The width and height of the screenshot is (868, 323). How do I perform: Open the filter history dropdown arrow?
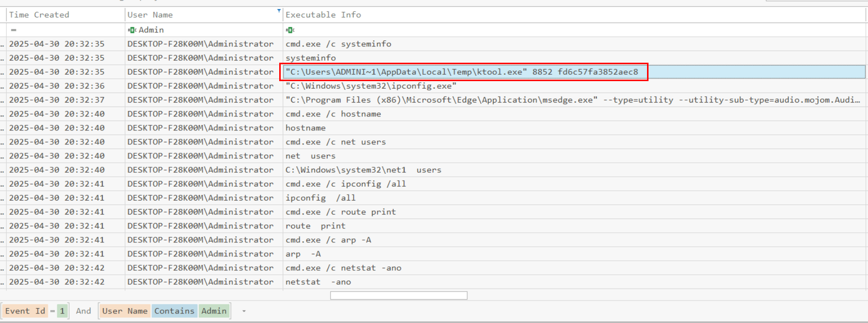tap(244, 311)
